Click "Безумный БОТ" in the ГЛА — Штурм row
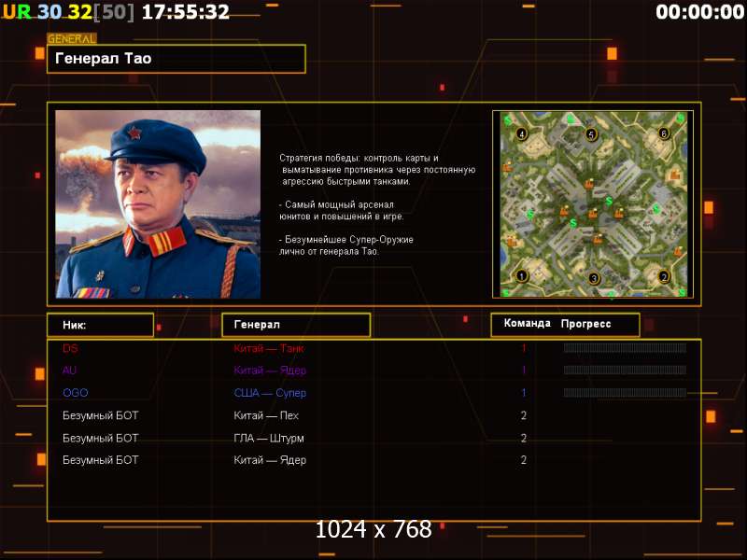747x560 pixels. [101, 438]
